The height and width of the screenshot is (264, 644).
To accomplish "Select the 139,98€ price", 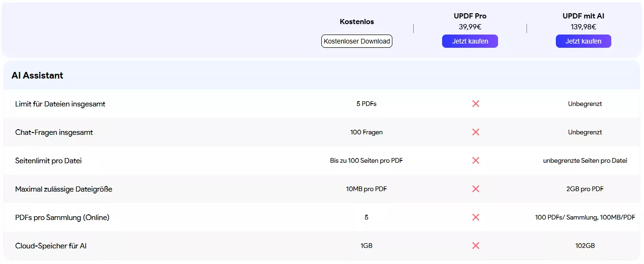I will tap(583, 27).
